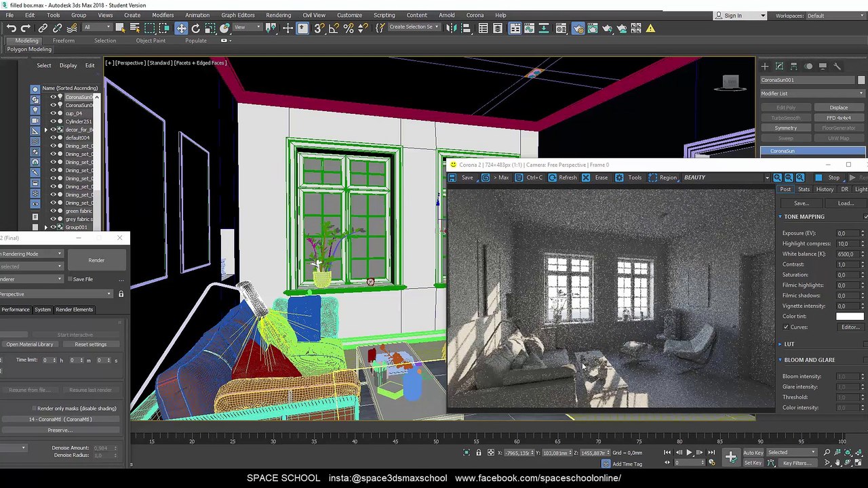Select the Rotate transform tool
Image resolution: width=868 pixels, height=488 pixels.
coord(196,28)
